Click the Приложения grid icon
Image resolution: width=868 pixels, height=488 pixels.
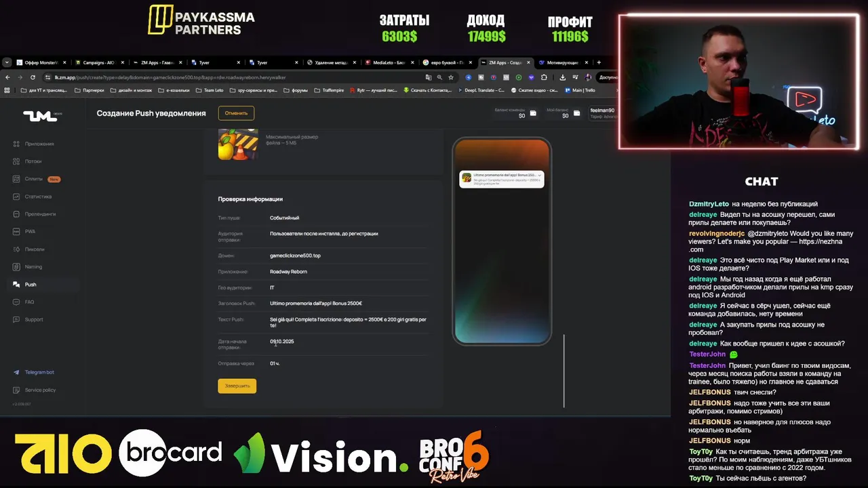click(x=16, y=144)
